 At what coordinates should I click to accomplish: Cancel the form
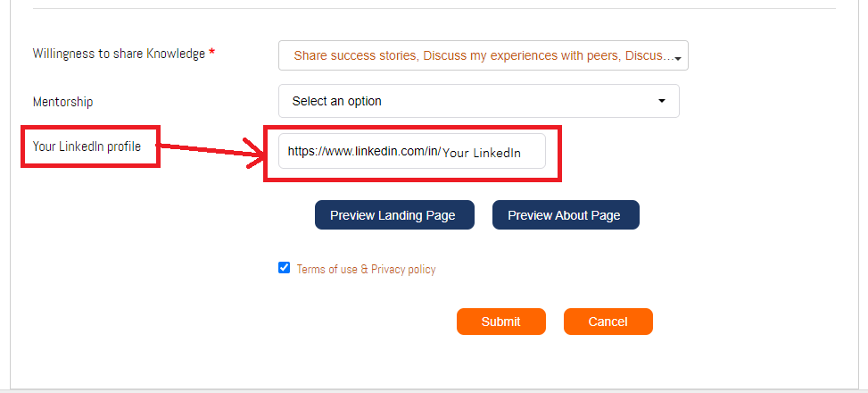608,322
